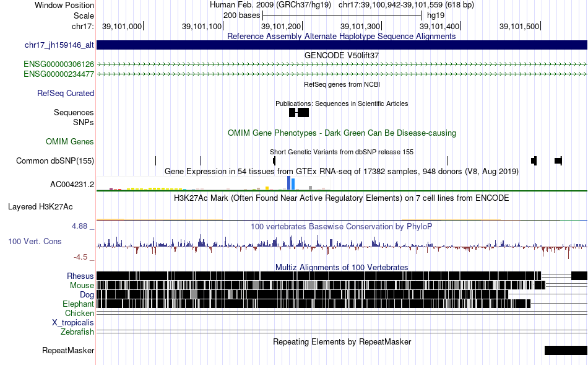Click the Layered H3K27Ac track label

40,207
